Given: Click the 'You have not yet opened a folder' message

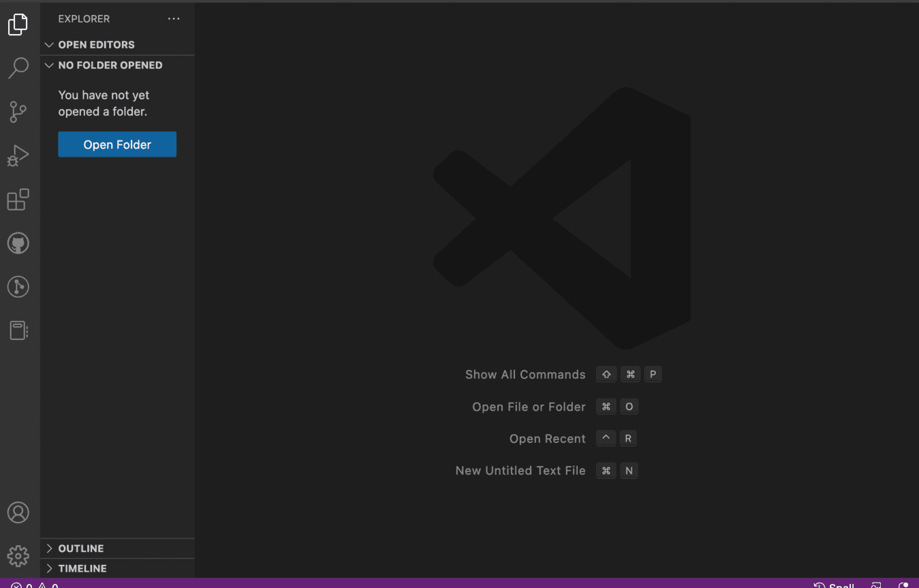Looking at the screenshot, I should 104,104.
